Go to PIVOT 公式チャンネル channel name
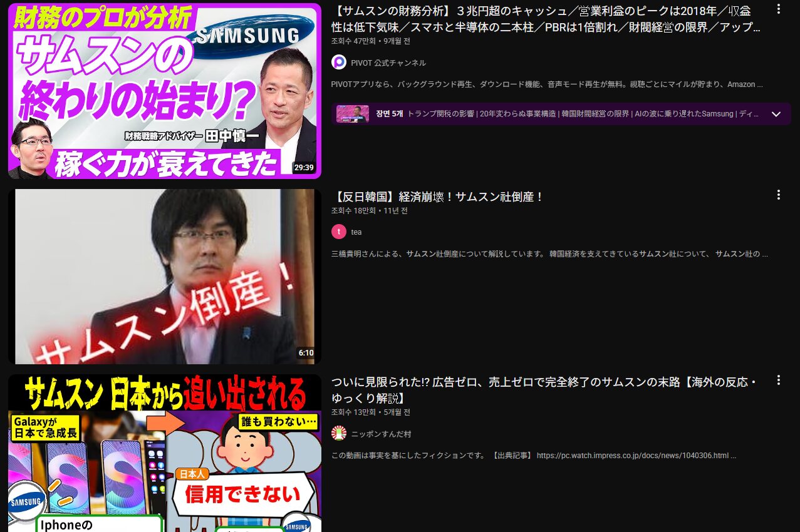Screen dimensions: 800x532 [388, 63]
